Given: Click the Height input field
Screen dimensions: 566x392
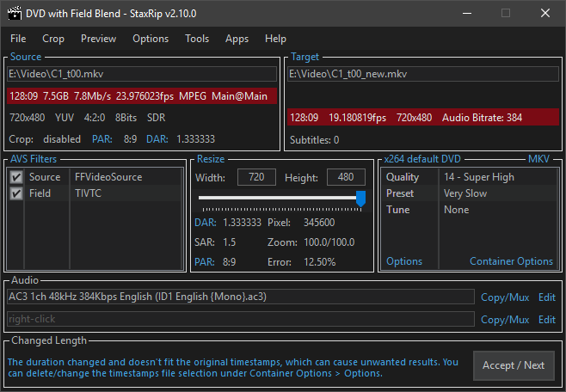Looking at the screenshot, I should 346,178.
